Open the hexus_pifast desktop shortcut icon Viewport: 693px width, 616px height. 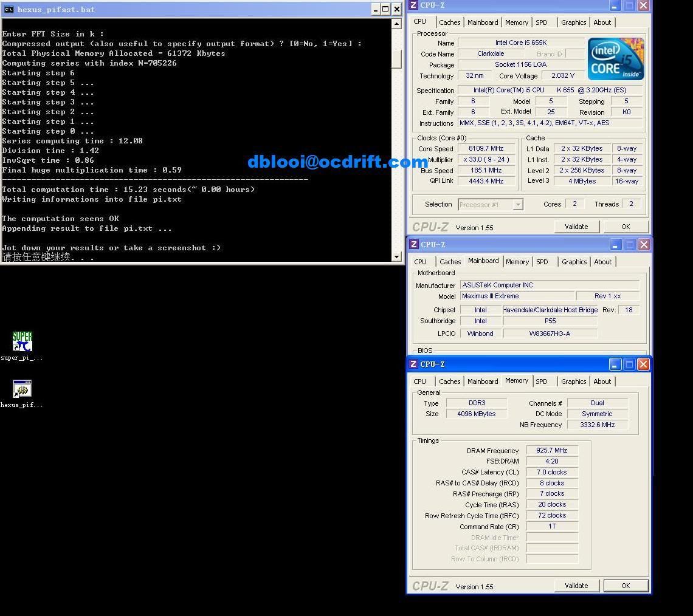click(x=22, y=389)
